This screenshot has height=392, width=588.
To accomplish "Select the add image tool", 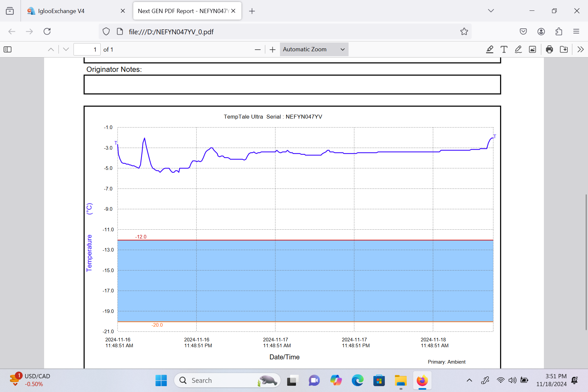I will point(532,49).
